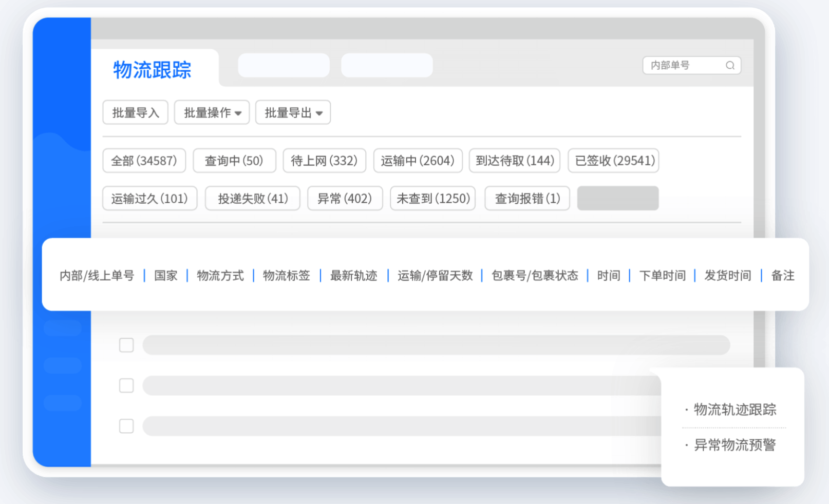Click the 下单时间 column header
Screen dimensions: 829x504
tap(662, 276)
